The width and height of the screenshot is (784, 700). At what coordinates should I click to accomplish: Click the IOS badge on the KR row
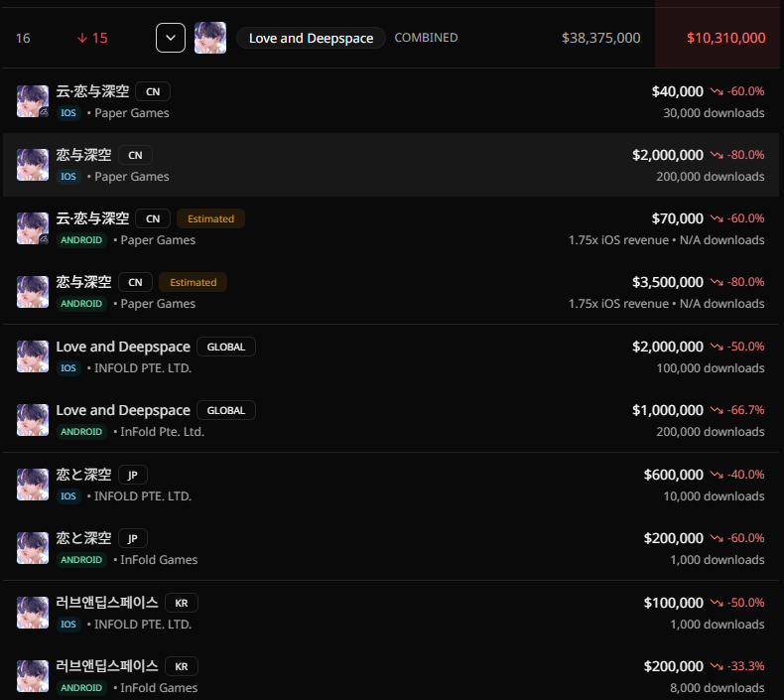click(68, 625)
